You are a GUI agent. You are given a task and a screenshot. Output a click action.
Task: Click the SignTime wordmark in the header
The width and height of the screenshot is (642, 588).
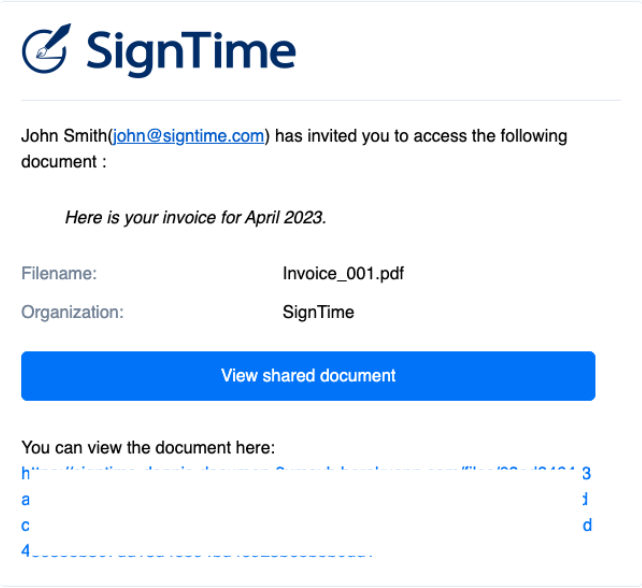tap(191, 52)
